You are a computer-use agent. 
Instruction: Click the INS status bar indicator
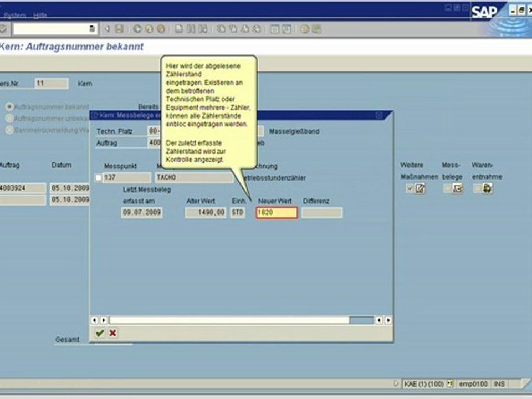click(499, 384)
